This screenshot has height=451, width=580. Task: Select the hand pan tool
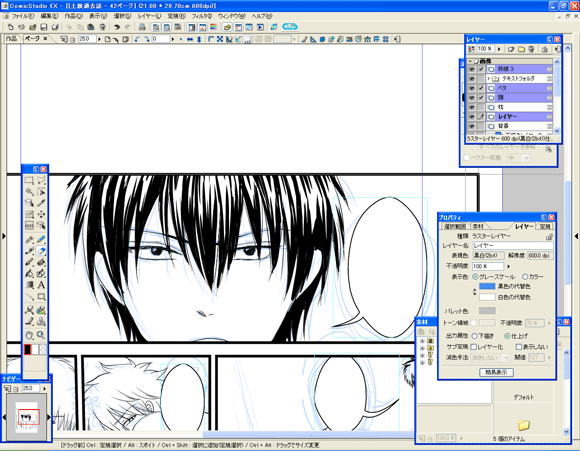[29, 335]
